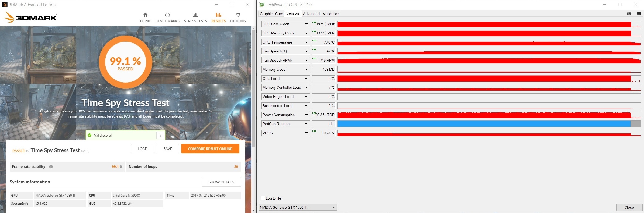The height and width of the screenshot is (213, 644).
Task: Click the GPU Memory Clock value 1377.0 MHz
Action: tap(323, 33)
